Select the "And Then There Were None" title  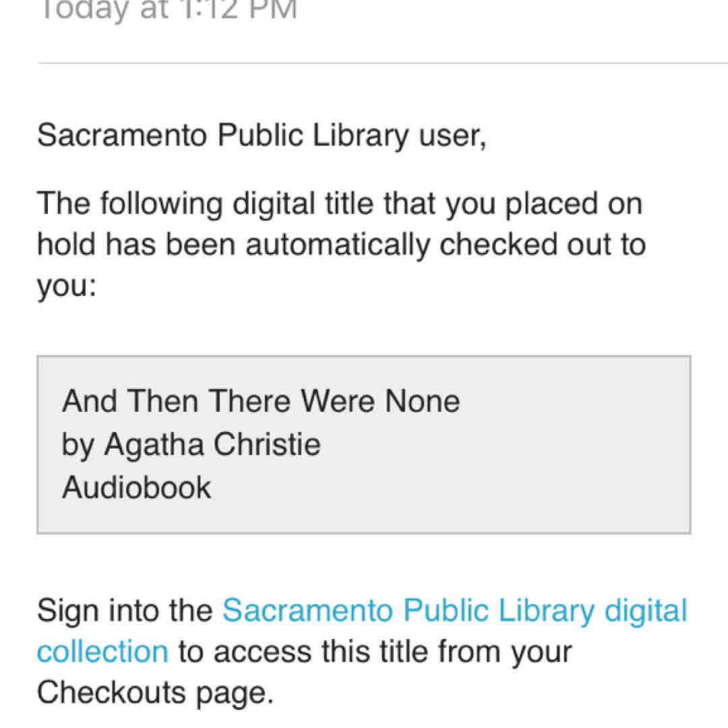[x=261, y=402]
